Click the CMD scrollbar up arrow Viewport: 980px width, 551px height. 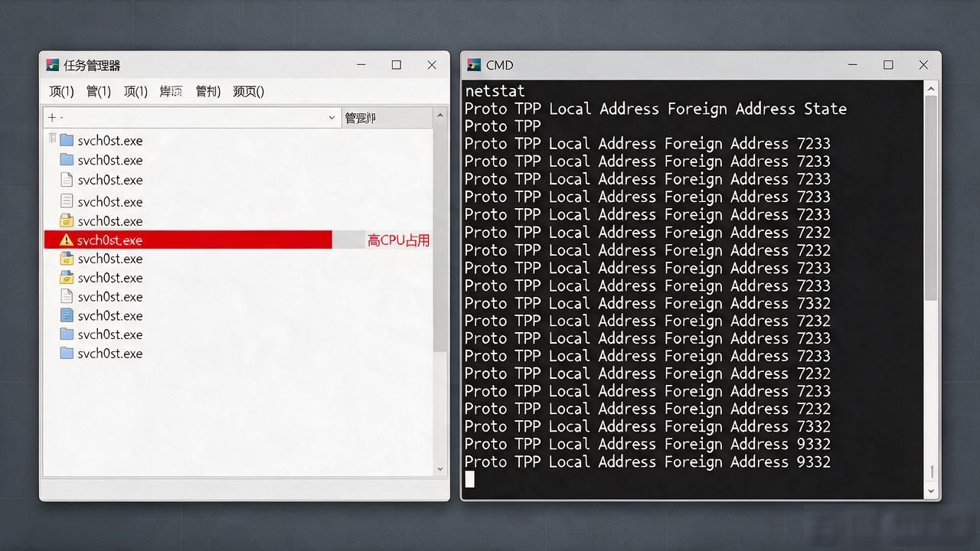coord(931,89)
